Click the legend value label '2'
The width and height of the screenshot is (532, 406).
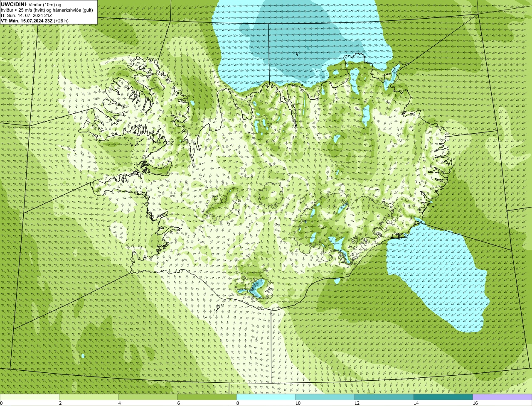coord(60,403)
